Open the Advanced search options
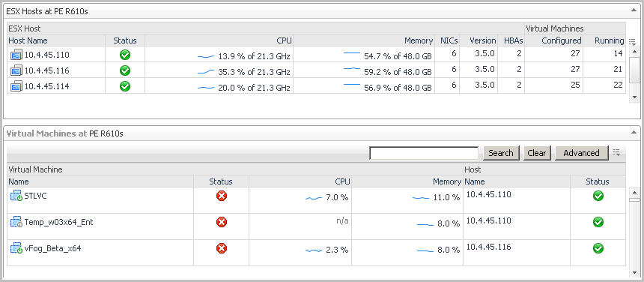The height and width of the screenshot is (282, 644). coord(581,153)
